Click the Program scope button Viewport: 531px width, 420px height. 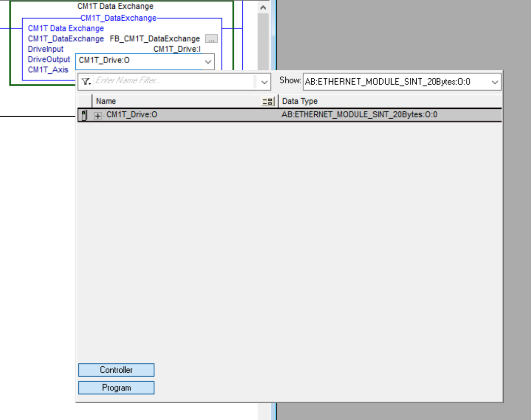click(116, 388)
